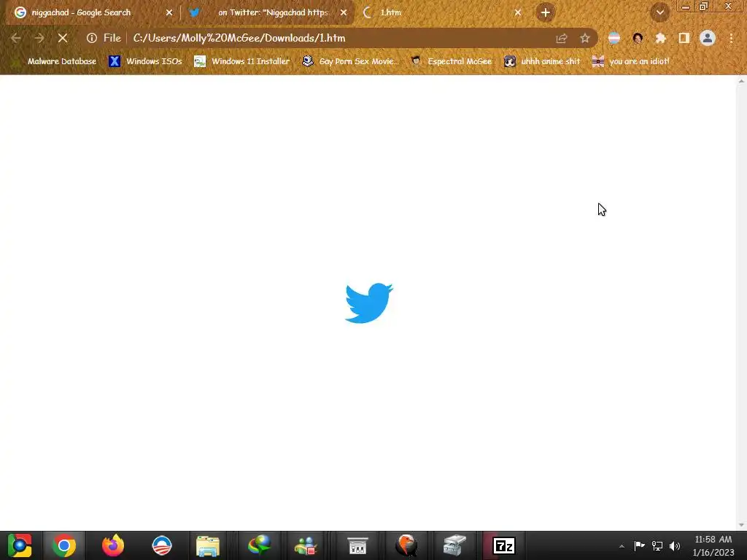Open the Extensions puzzle piece menu
The image size is (747, 560).
pos(661,38)
